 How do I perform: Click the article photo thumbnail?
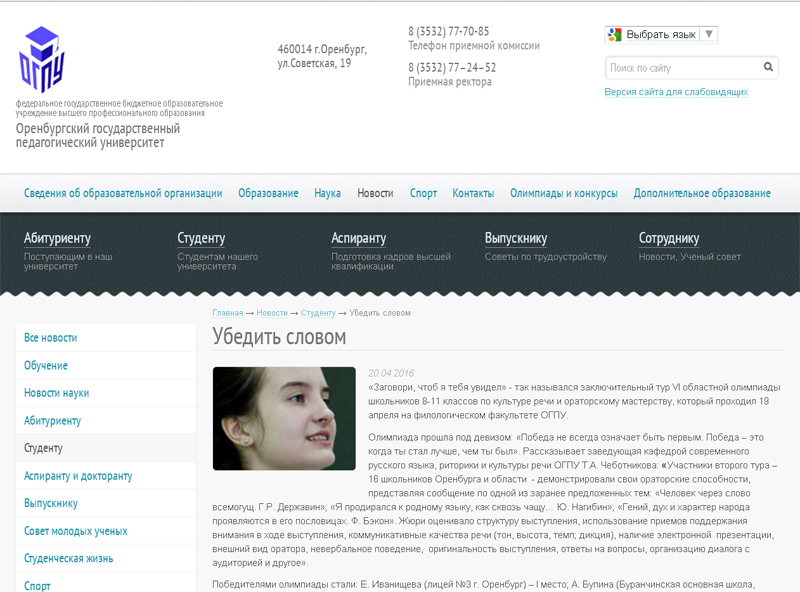(284, 418)
